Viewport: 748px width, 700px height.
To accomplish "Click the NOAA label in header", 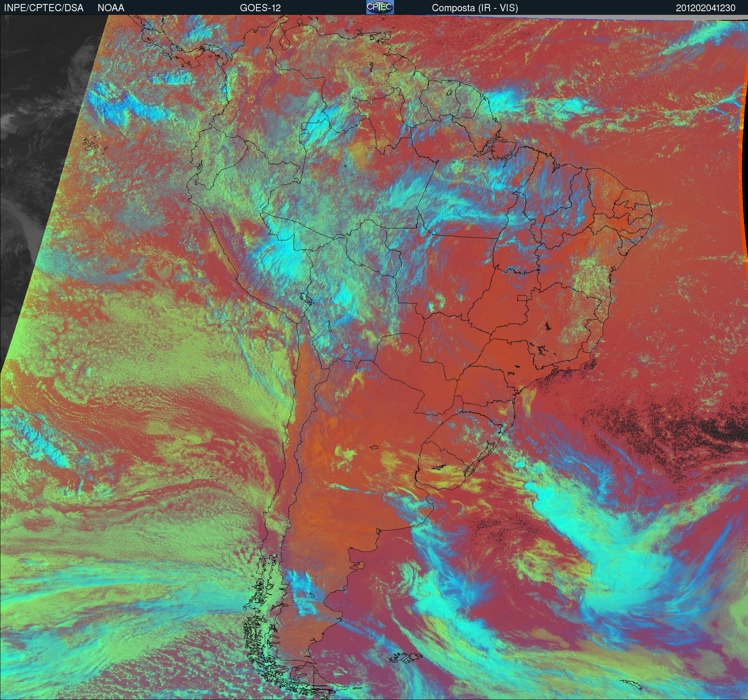I will (x=111, y=8).
